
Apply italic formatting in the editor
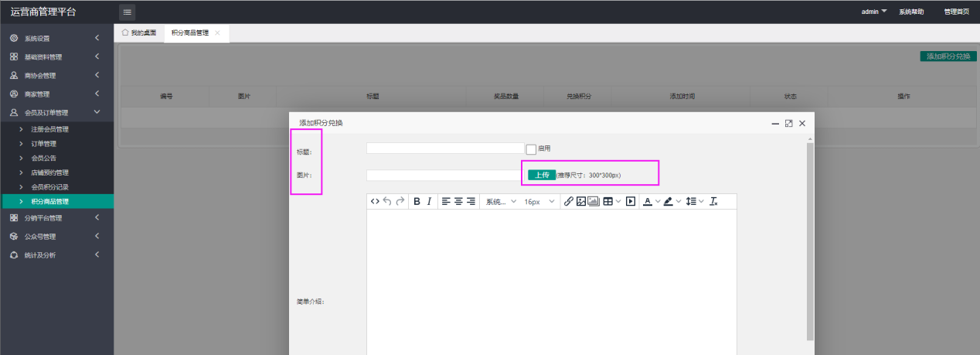pos(430,201)
